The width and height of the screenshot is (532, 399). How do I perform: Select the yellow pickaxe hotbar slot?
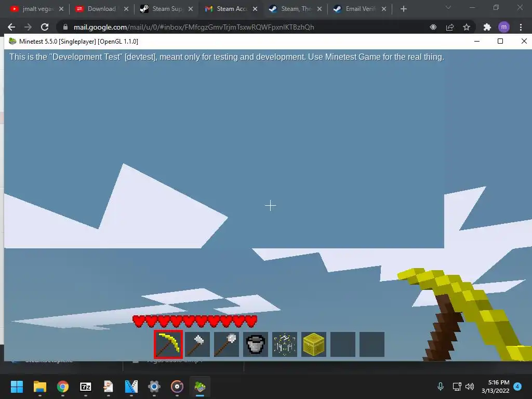click(168, 344)
